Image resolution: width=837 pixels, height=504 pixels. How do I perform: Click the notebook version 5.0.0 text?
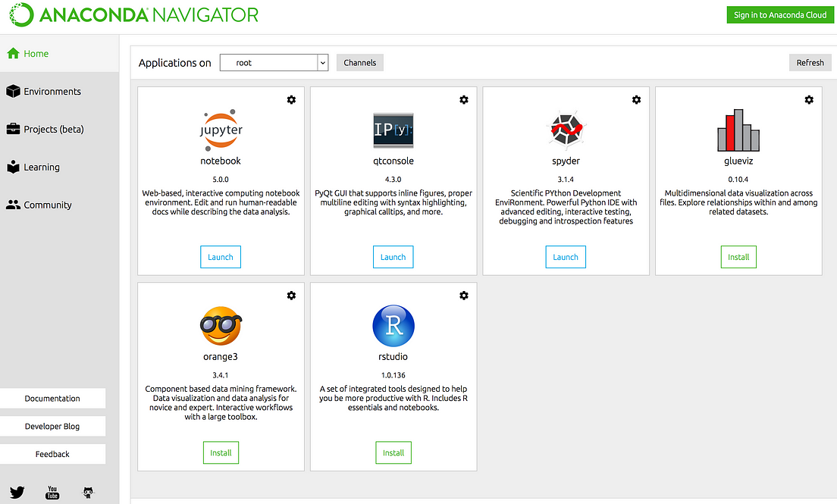(x=221, y=180)
